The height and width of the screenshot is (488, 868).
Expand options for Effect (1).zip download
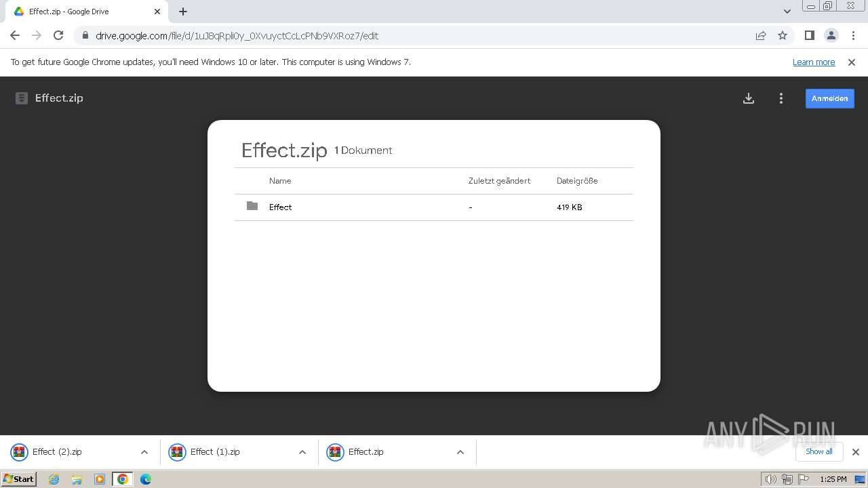(x=302, y=452)
